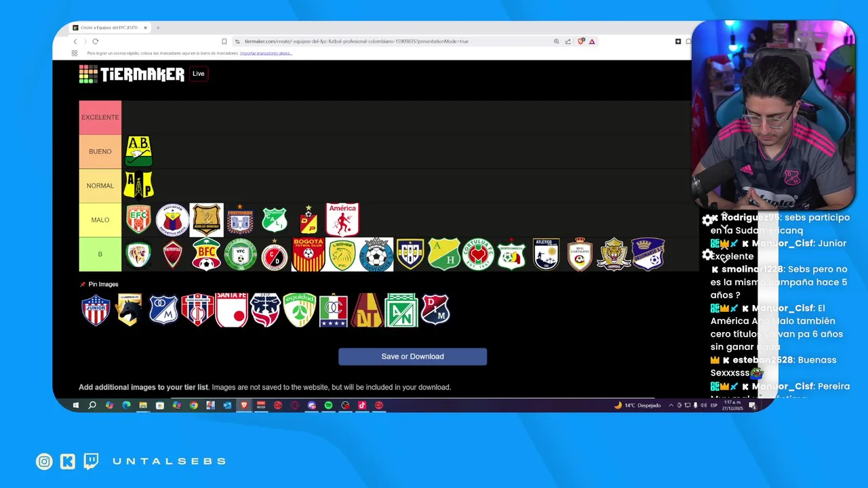
Task: Pick the Envigado EFC crest in MALO row
Action: coord(138,220)
